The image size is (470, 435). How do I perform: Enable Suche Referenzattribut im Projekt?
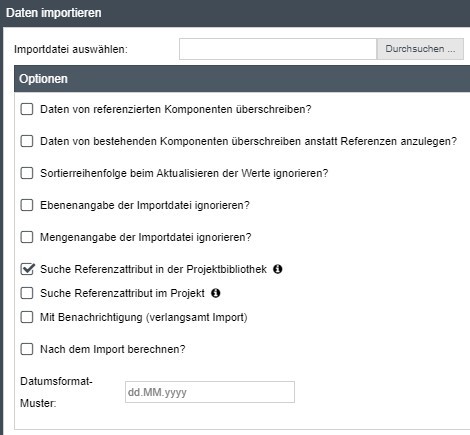point(27,293)
